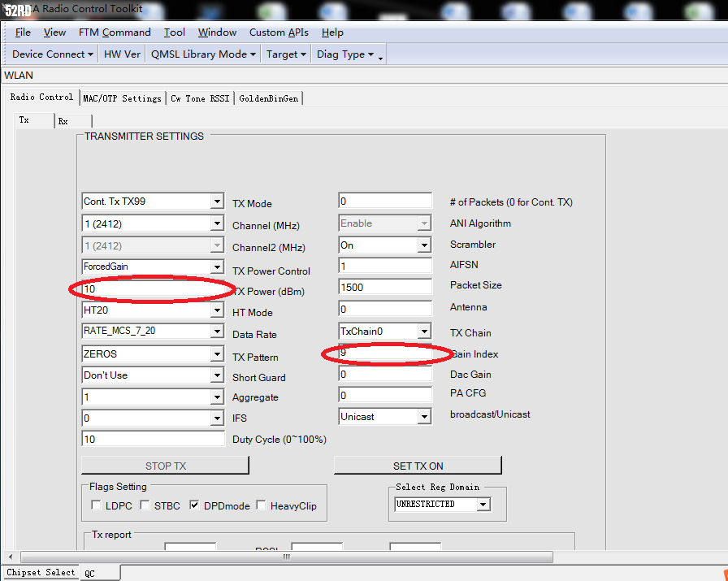
Task: Open the FTM Command menu
Action: [x=115, y=33]
